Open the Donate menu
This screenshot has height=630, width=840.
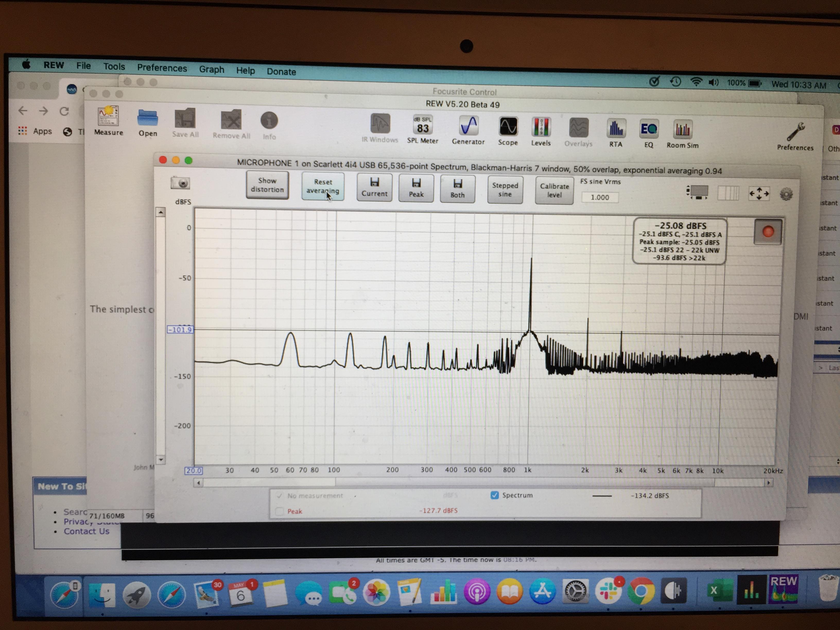tap(281, 71)
